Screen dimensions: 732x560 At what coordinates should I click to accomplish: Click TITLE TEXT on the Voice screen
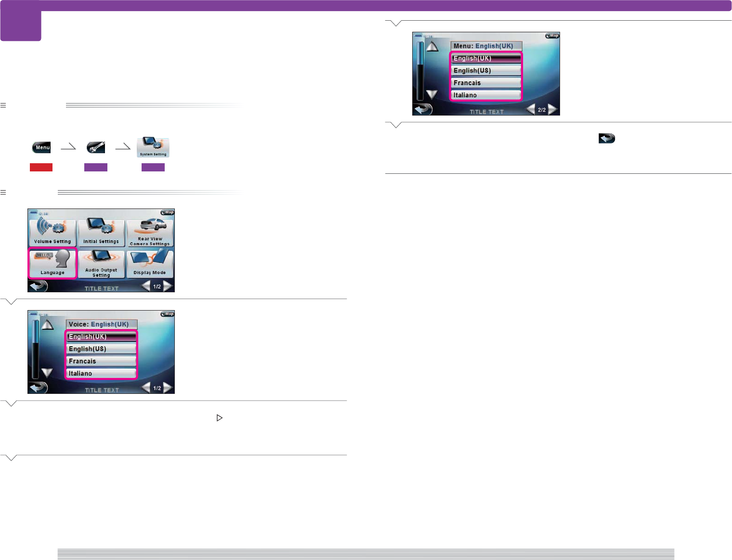click(102, 390)
